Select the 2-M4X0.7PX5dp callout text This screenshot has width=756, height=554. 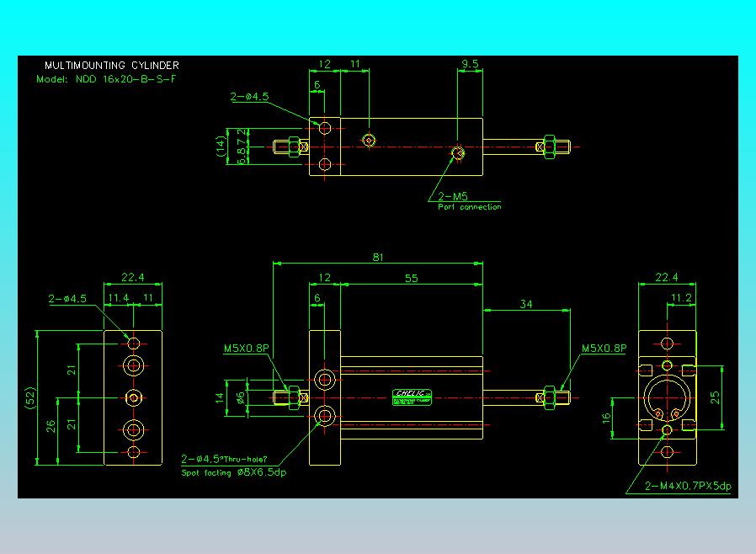click(x=688, y=486)
